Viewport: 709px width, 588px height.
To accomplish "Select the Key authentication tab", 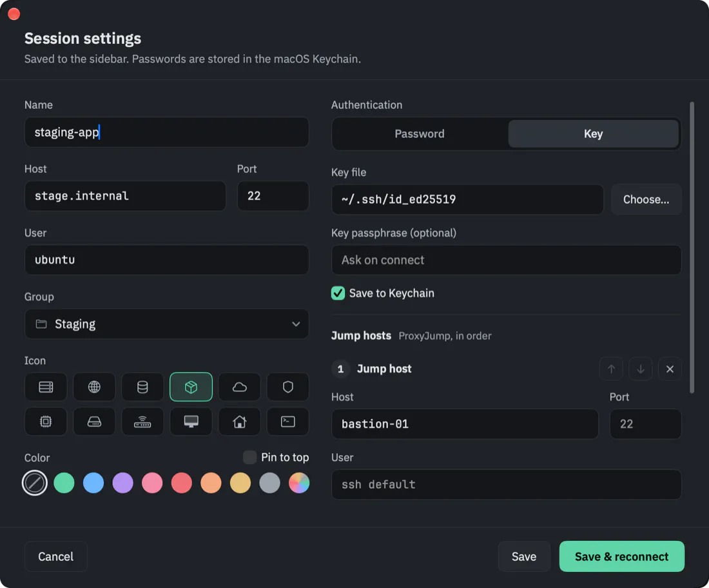I will coord(593,134).
